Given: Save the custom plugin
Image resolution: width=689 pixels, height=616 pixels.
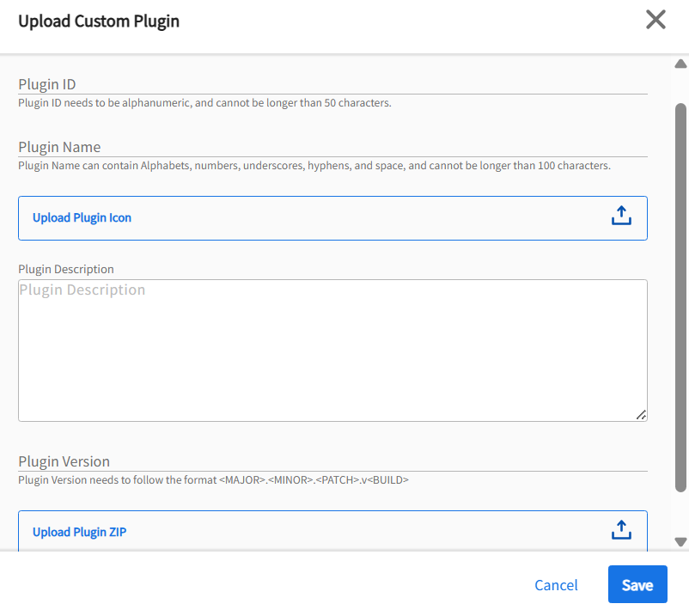Looking at the screenshot, I should (637, 585).
